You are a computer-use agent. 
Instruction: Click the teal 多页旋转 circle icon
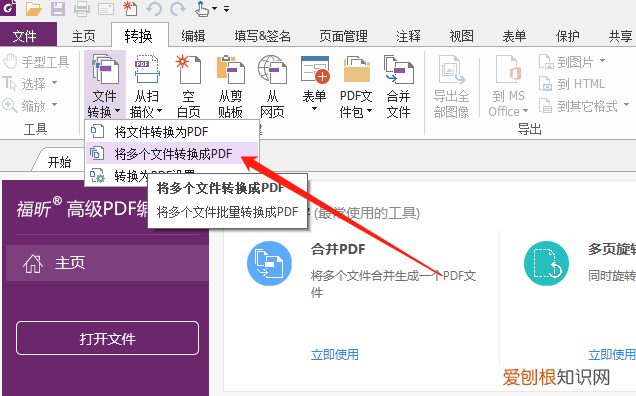[546, 264]
